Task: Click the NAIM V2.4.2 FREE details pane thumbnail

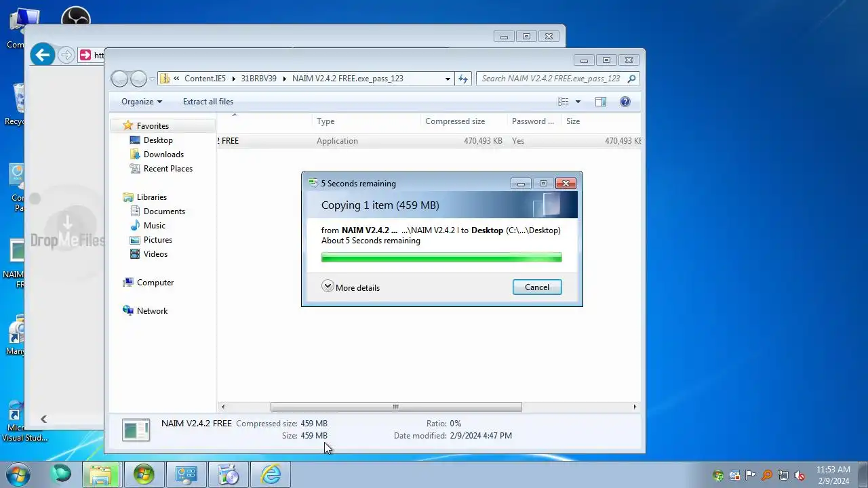Action: (136, 430)
